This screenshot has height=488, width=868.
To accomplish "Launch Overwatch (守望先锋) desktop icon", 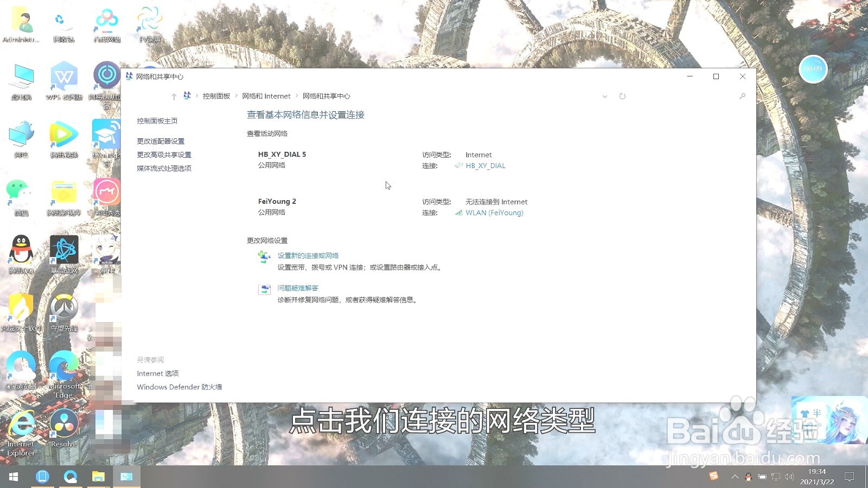I will [x=64, y=312].
